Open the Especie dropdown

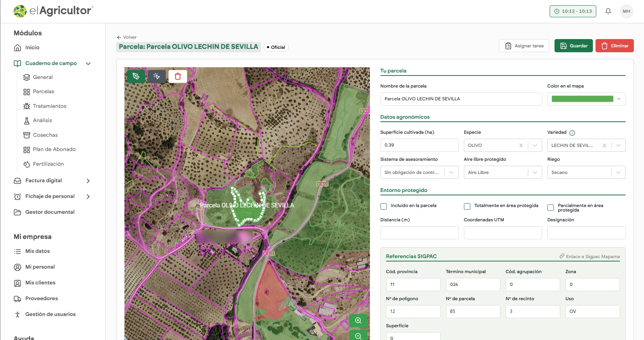click(535, 145)
